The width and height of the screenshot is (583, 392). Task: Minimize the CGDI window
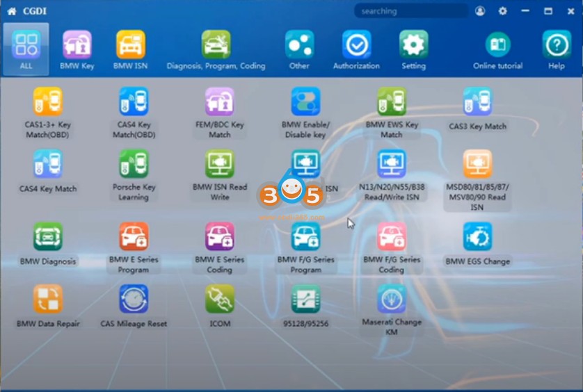point(525,11)
